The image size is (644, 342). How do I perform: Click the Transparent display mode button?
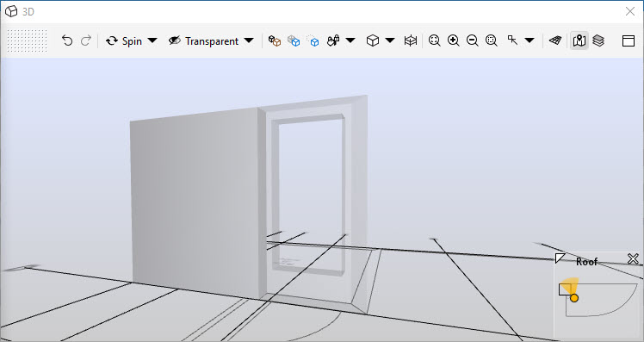pos(204,40)
